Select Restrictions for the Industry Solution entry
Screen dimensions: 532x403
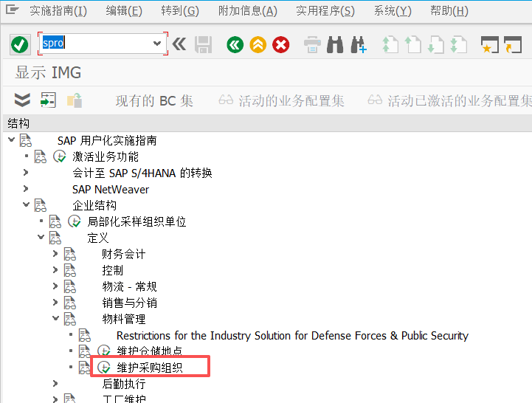click(292, 335)
